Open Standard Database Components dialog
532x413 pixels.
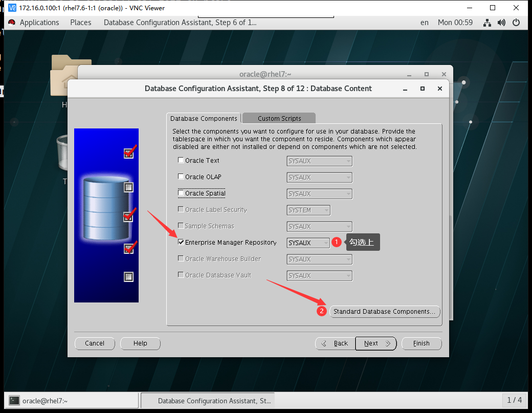[x=384, y=312]
